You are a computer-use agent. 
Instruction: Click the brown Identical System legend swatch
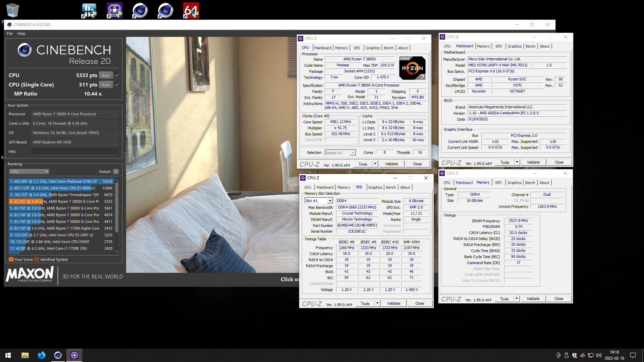37,259
